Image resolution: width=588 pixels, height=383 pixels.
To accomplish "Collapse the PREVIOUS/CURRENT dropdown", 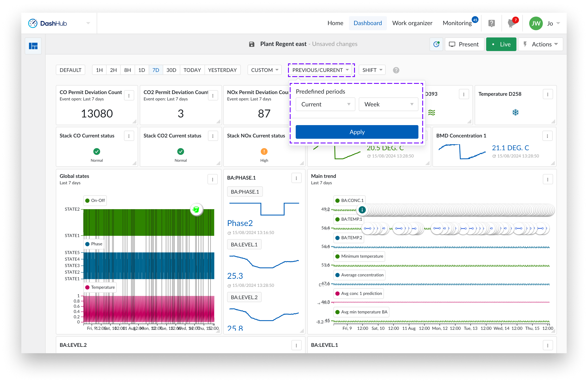I will [321, 70].
